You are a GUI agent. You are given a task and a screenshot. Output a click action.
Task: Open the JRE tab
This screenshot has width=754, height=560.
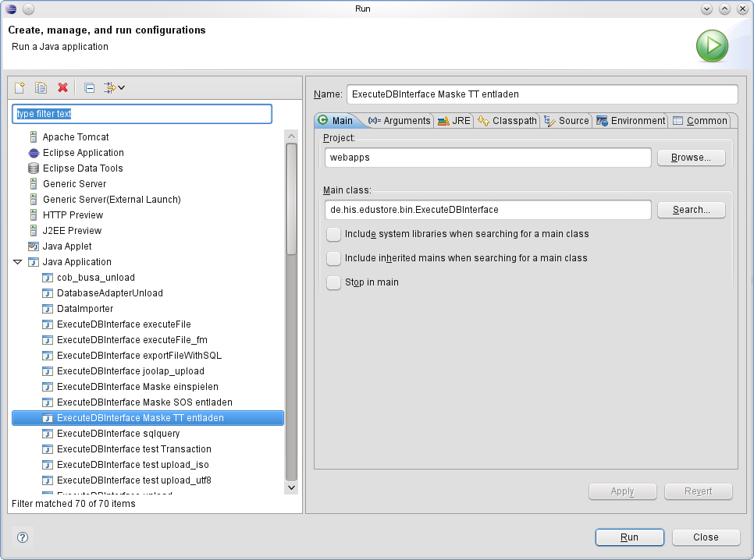[454, 121]
